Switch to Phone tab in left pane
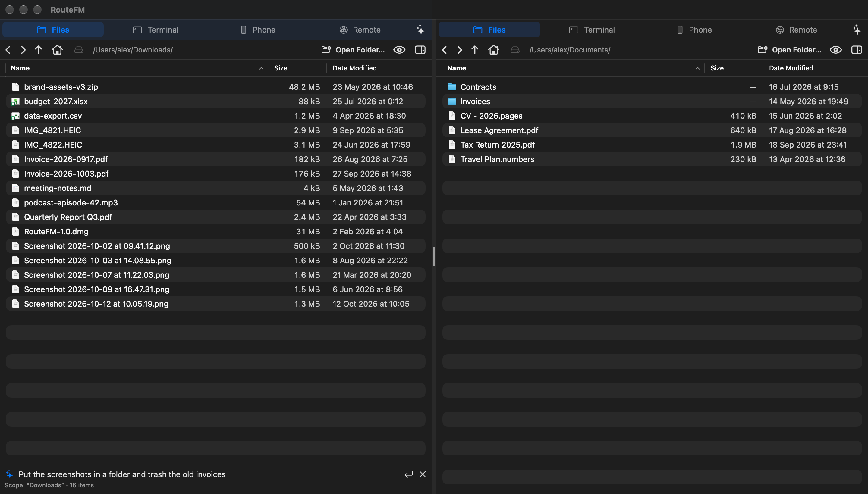The image size is (868, 494). pyautogui.click(x=258, y=30)
